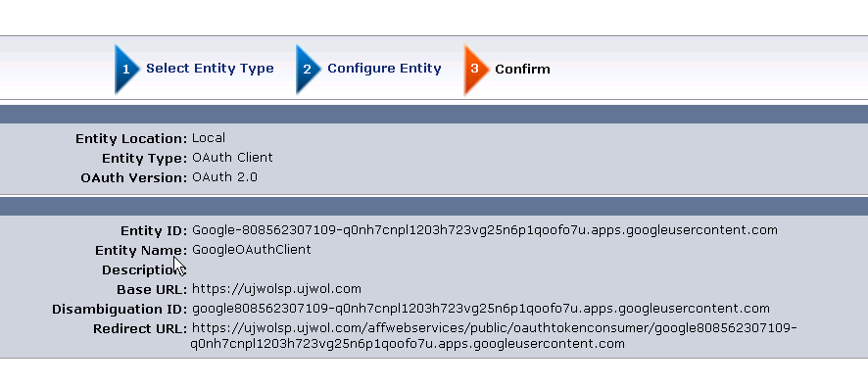Click the blue step 1 arrow icon
868x390 pixels.
click(126, 70)
